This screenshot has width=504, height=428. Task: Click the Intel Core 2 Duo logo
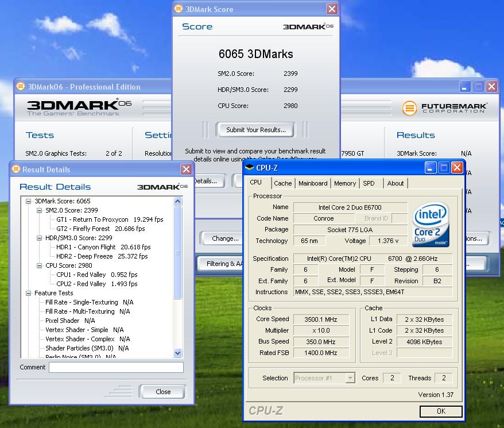tap(431, 224)
